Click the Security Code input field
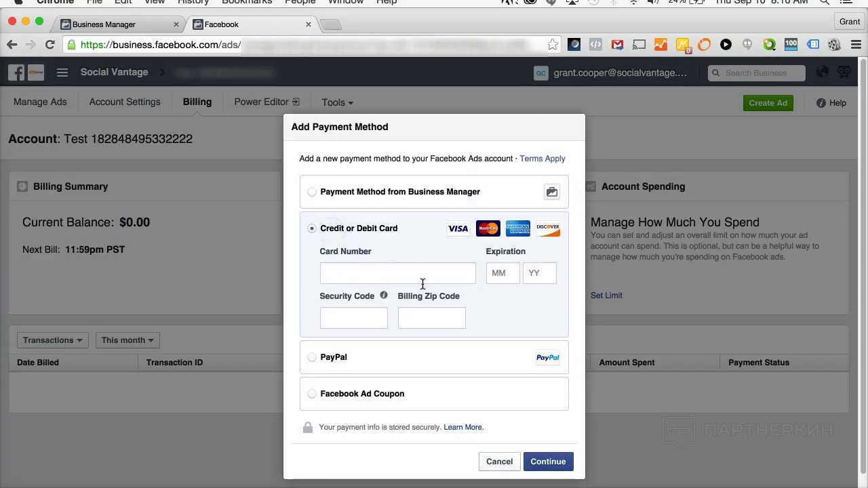 point(354,318)
